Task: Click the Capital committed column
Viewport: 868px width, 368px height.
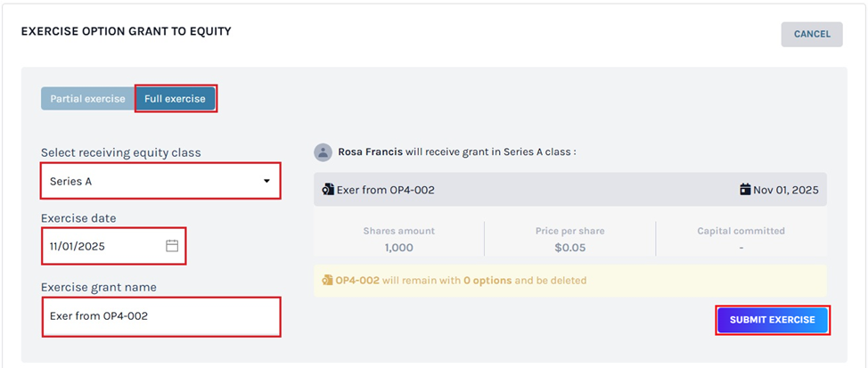Action: tap(741, 239)
